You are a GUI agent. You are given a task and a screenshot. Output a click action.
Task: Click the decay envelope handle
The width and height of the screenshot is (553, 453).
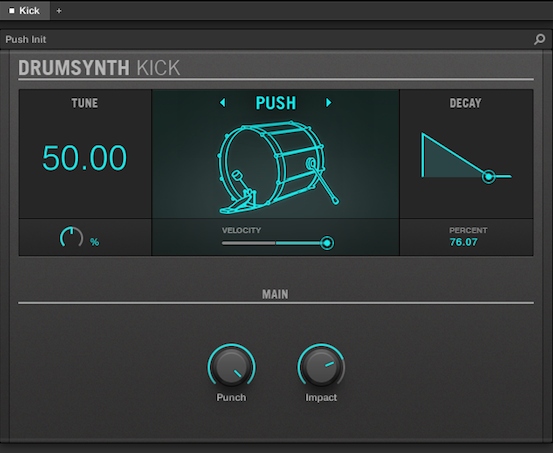488,176
